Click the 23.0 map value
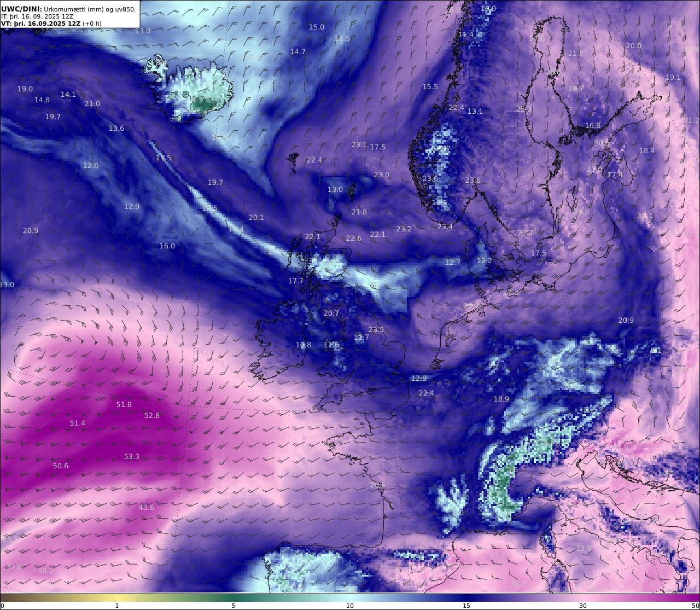 (382, 175)
